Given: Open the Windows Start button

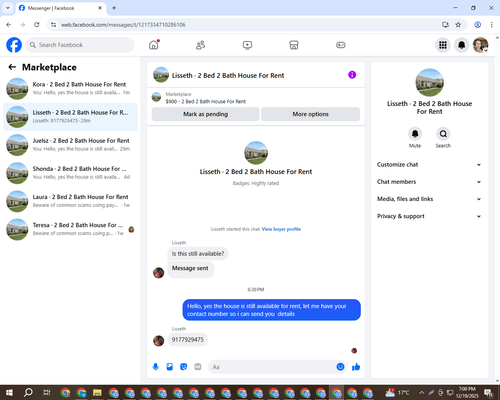Looking at the screenshot, I should pos(9,392).
